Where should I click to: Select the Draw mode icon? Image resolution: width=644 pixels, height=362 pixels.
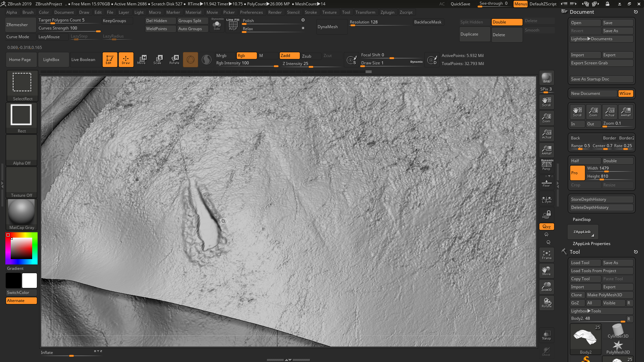[x=126, y=60]
